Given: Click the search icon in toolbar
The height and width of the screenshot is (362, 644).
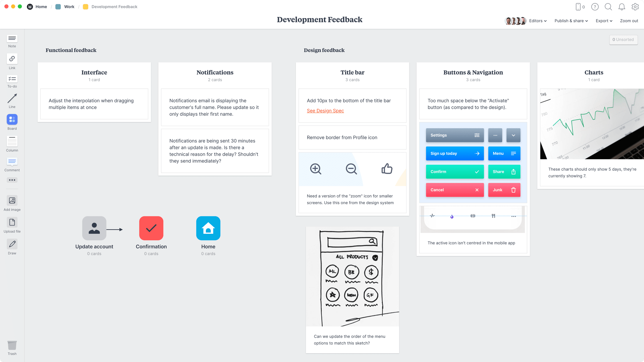Looking at the screenshot, I should point(609,6).
